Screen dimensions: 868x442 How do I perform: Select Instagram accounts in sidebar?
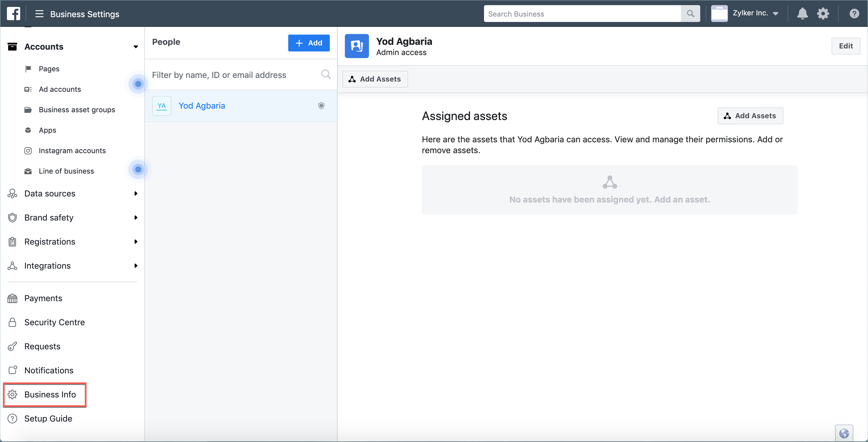[72, 150]
